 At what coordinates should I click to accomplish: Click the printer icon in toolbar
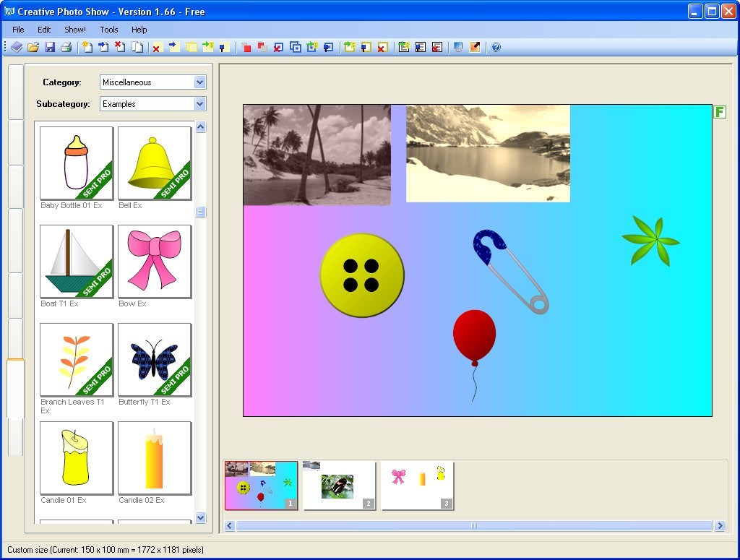coord(66,47)
